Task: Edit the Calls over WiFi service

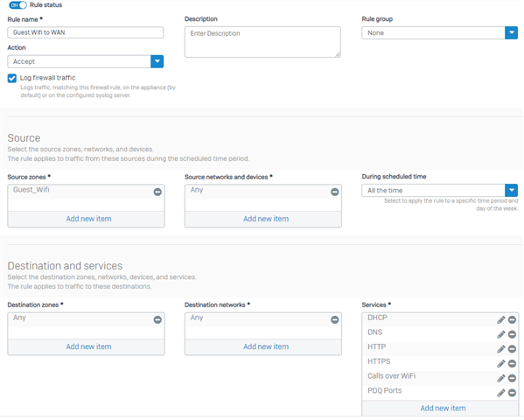Action: pos(501,378)
